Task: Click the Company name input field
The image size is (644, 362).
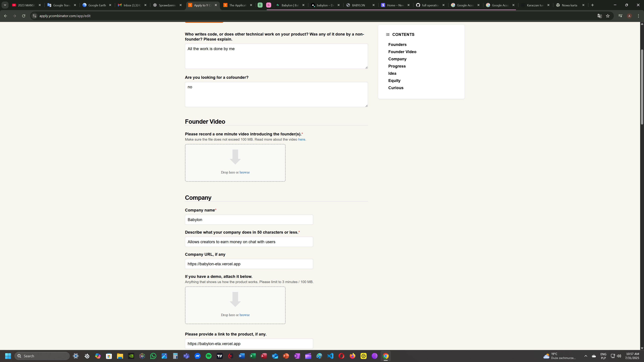Action: tap(249, 220)
